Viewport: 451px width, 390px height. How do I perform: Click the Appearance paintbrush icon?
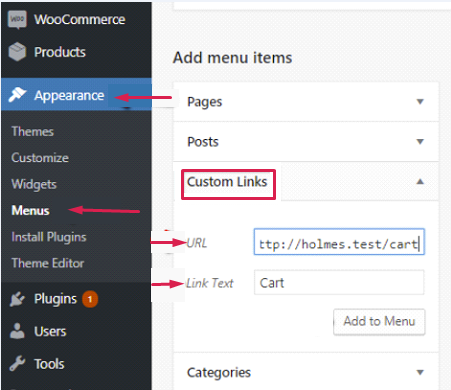click(17, 95)
